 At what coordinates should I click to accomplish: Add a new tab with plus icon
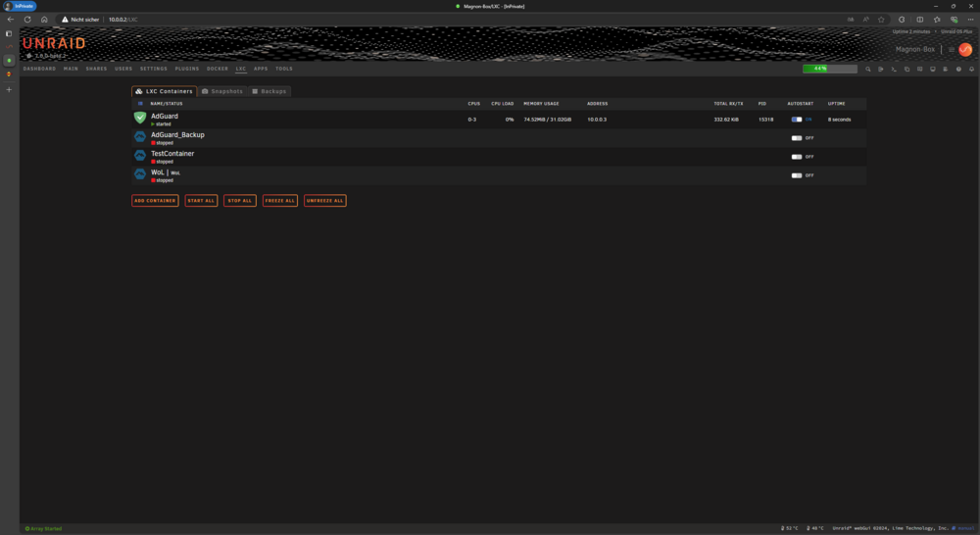point(9,89)
